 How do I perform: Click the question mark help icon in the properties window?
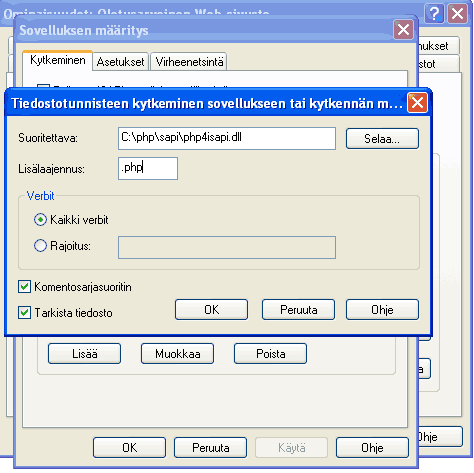434,14
